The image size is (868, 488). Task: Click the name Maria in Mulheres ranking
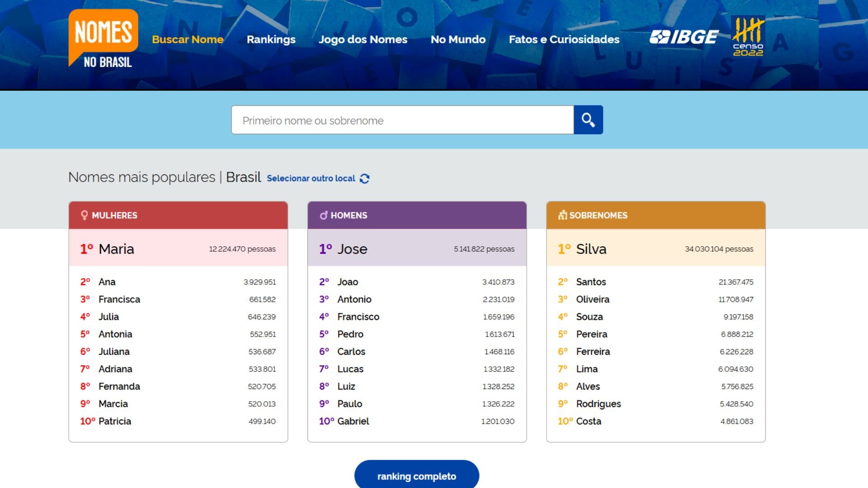(x=117, y=249)
